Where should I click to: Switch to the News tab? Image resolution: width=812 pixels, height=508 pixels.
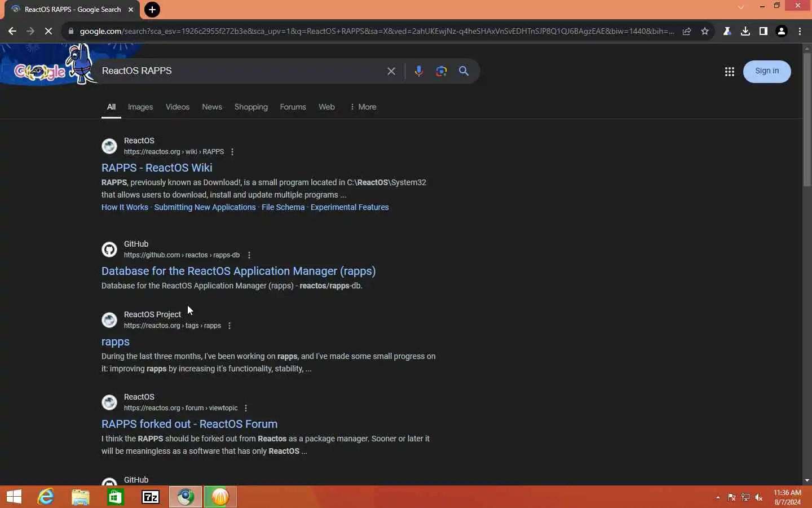[212, 107]
